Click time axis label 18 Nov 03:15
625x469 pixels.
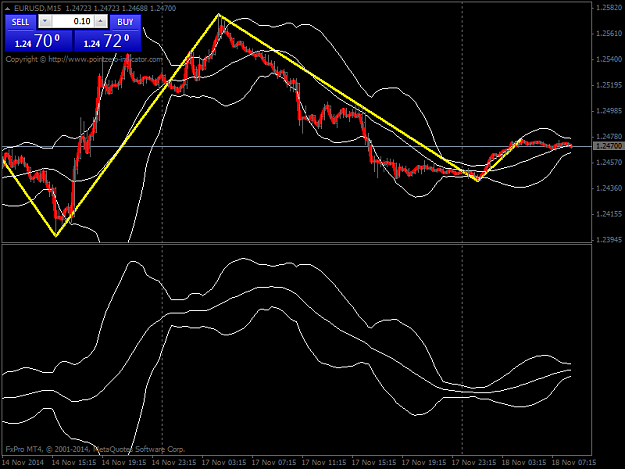pos(524,463)
